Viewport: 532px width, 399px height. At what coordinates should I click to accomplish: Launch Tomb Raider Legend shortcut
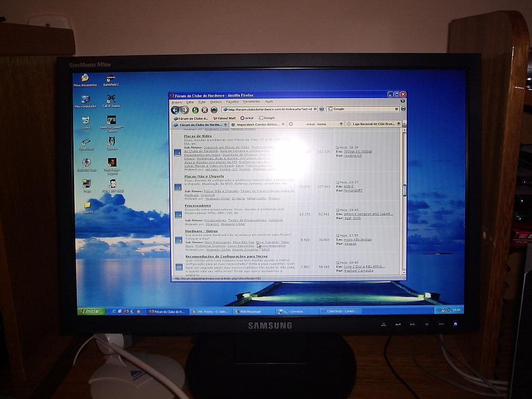(x=112, y=167)
